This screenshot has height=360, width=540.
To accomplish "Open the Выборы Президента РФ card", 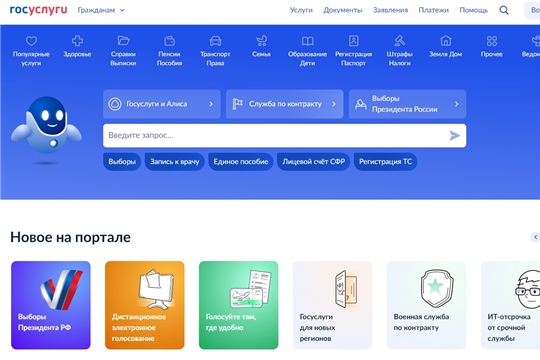I will [x=51, y=305].
